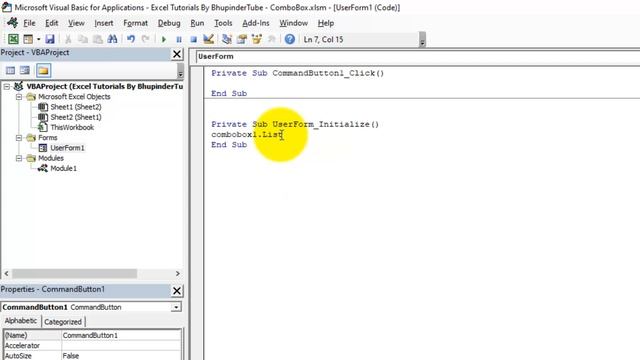Open the UserForm object dropdown box
This screenshot has width=640, height=360.
418,57
